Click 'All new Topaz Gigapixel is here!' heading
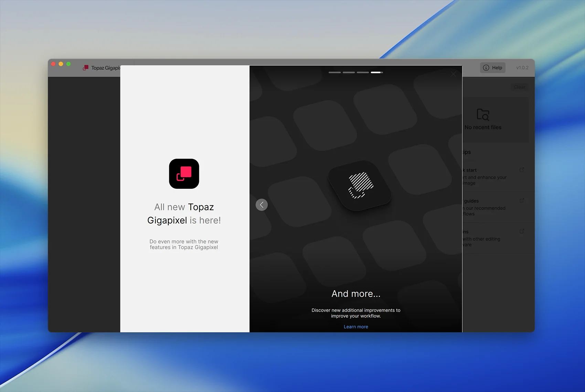 pos(184,214)
